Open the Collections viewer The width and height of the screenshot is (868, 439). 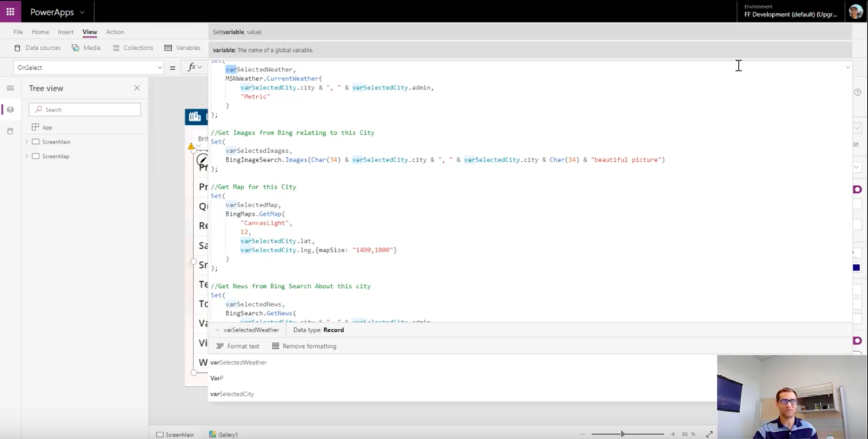pos(133,48)
